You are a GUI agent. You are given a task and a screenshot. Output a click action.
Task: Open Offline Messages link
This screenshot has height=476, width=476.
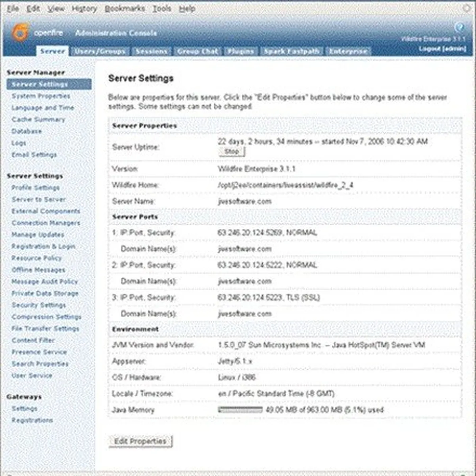pos(38,270)
